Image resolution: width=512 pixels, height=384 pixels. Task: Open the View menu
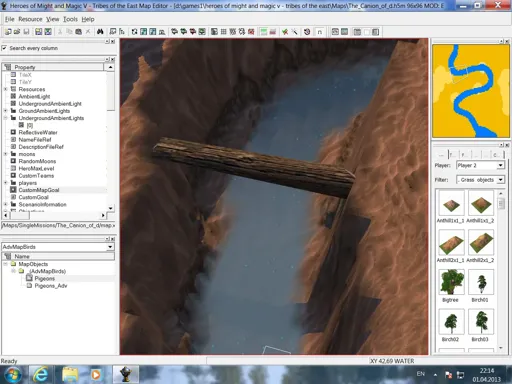click(x=53, y=19)
